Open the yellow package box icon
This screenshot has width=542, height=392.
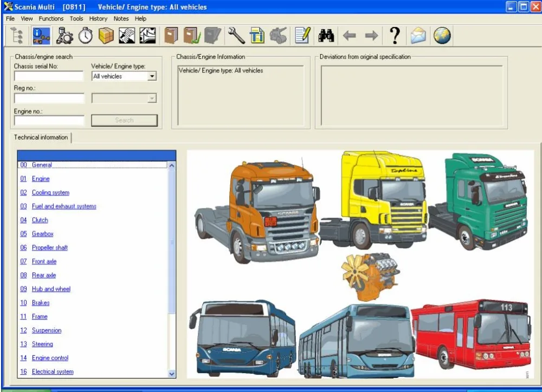pyautogui.click(x=106, y=36)
